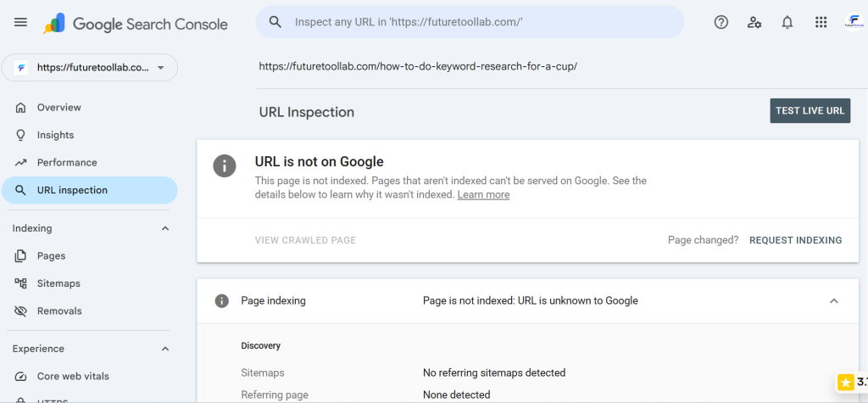This screenshot has width=868, height=403.
Task: Select URL inspection in sidebar
Action: tap(90, 190)
